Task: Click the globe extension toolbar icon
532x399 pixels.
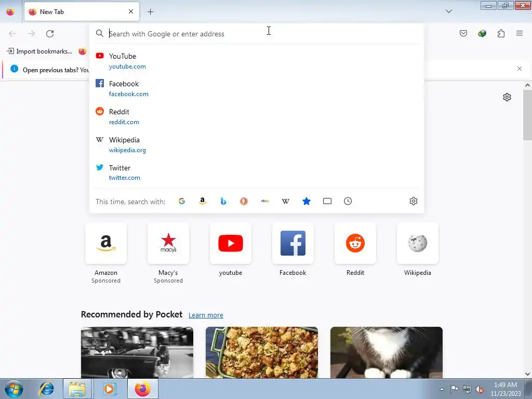Action: point(482,33)
